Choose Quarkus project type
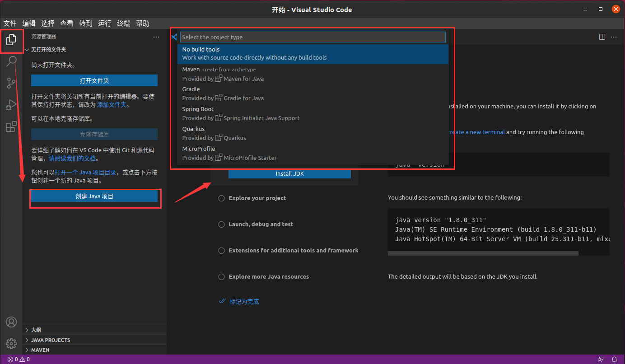 (x=313, y=133)
